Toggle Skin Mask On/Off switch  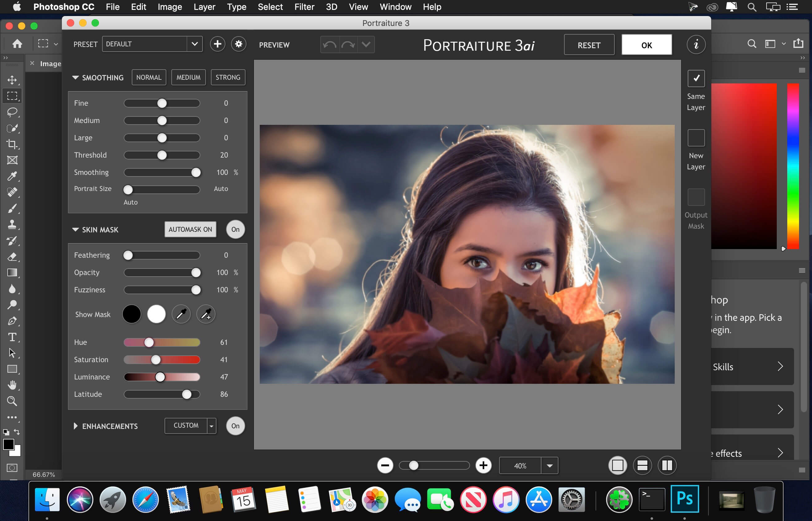(235, 230)
